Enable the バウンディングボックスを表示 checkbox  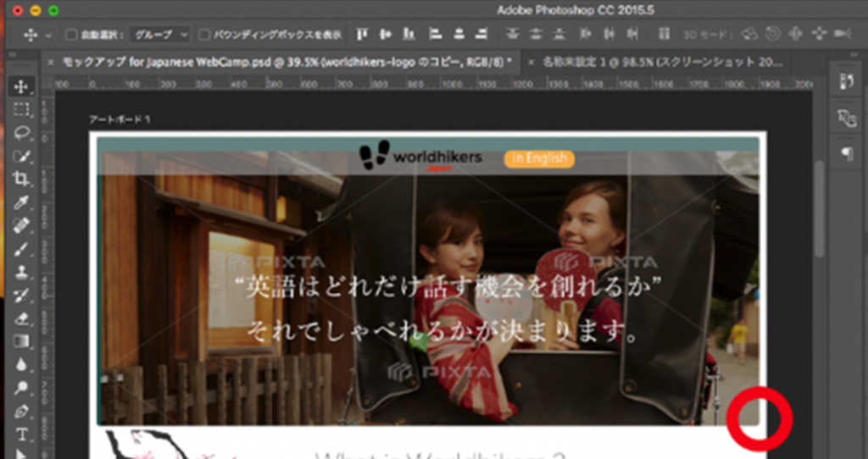pyautogui.click(x=203, y=35)
